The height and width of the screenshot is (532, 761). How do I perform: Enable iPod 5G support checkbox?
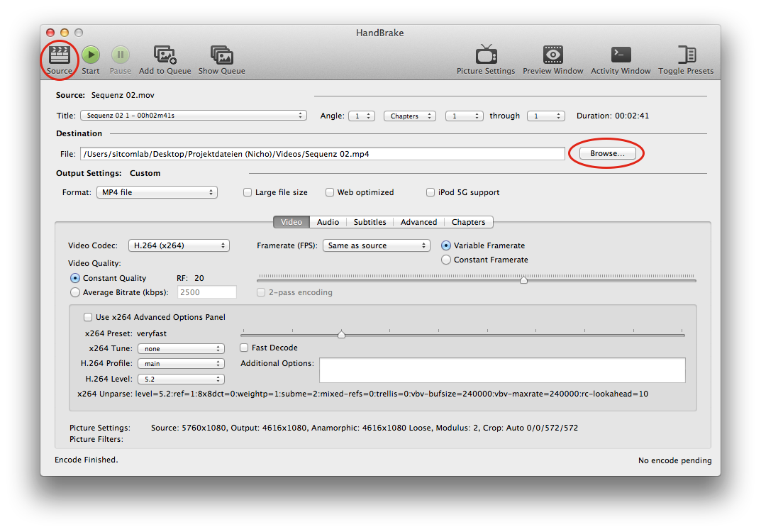(x=431, y=192)
